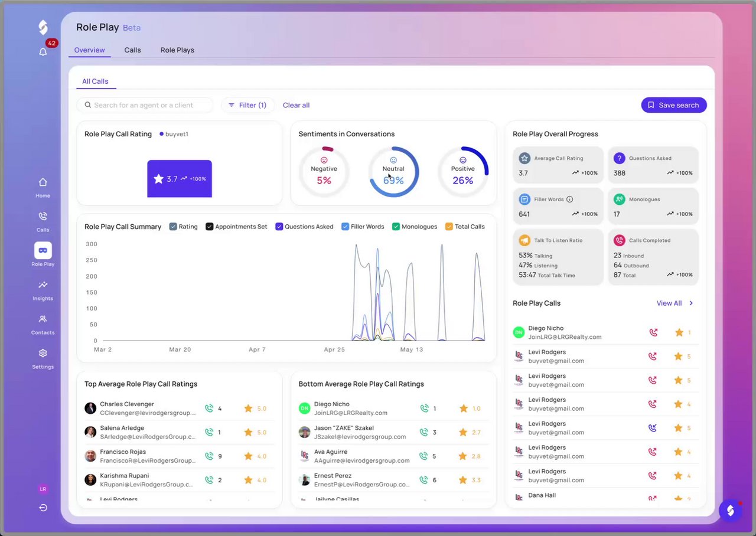Click the Save search button
Viewport: 756px width, 536px height.
click(674, 105)
